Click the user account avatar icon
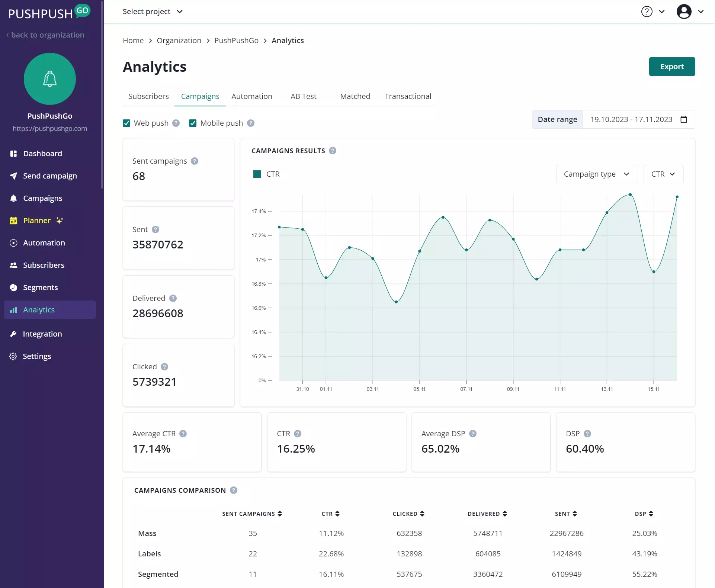This screenshot has height=588, width=715. (684, 12)
